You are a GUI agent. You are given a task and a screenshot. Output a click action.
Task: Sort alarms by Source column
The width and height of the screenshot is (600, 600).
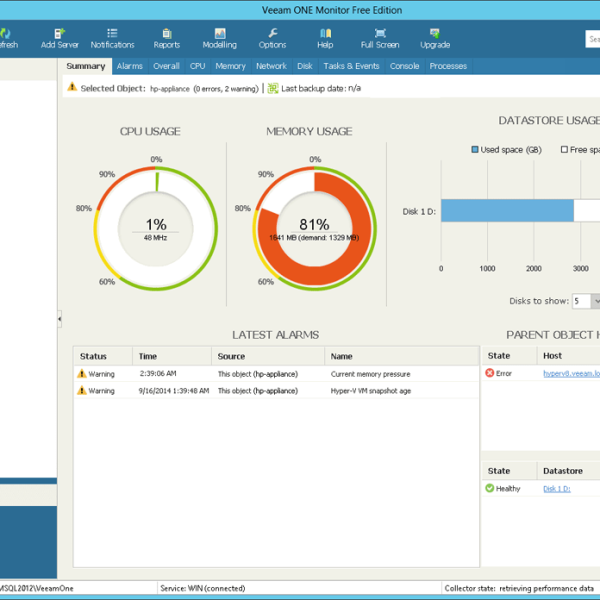268,356
